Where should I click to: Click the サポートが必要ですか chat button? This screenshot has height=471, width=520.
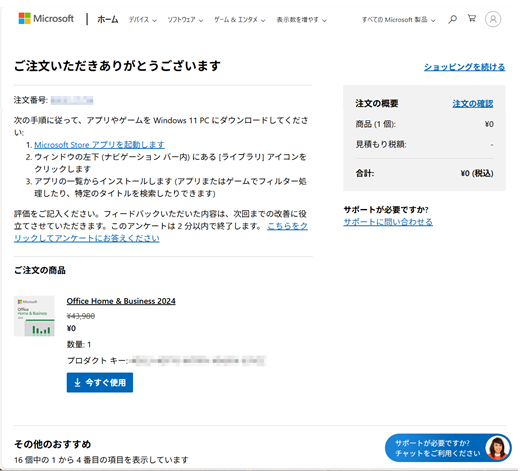(448, 448)
